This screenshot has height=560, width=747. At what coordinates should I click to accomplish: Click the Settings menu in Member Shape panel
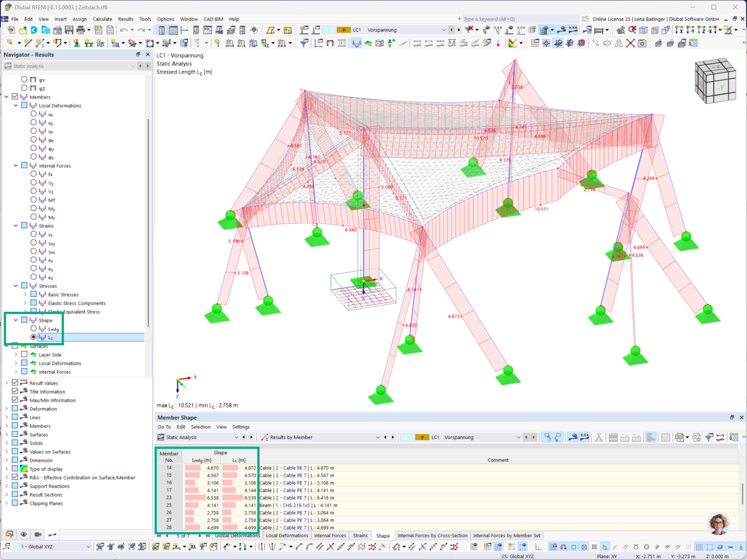pyautogui.click(x=241, y=427)
